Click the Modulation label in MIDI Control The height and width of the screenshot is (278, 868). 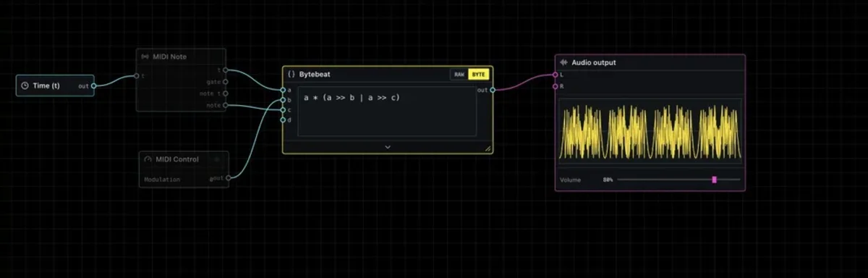coord(162,180)
